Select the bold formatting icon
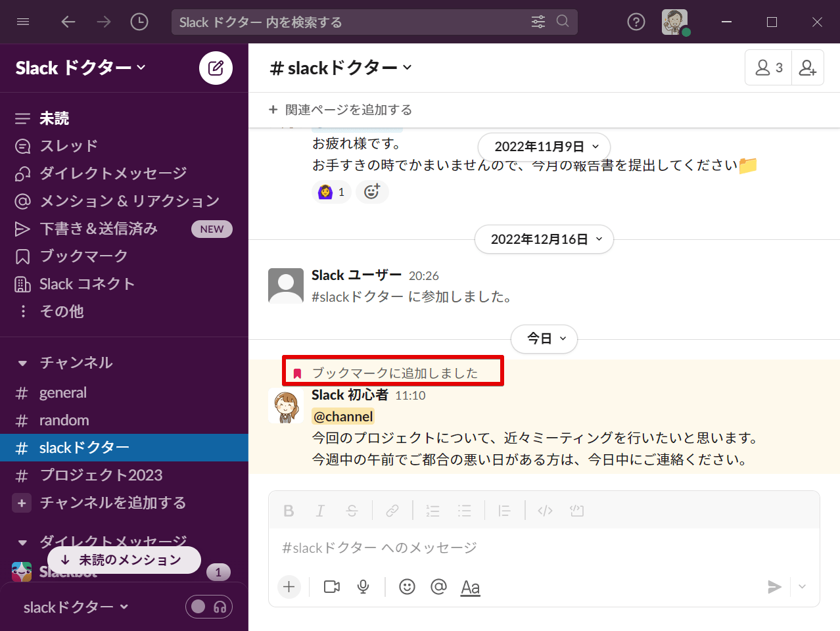 289,511
